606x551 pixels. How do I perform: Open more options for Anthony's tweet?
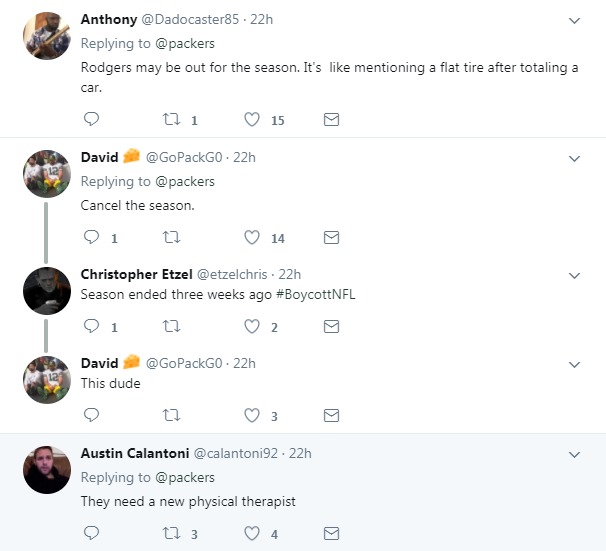pos(575,20)
